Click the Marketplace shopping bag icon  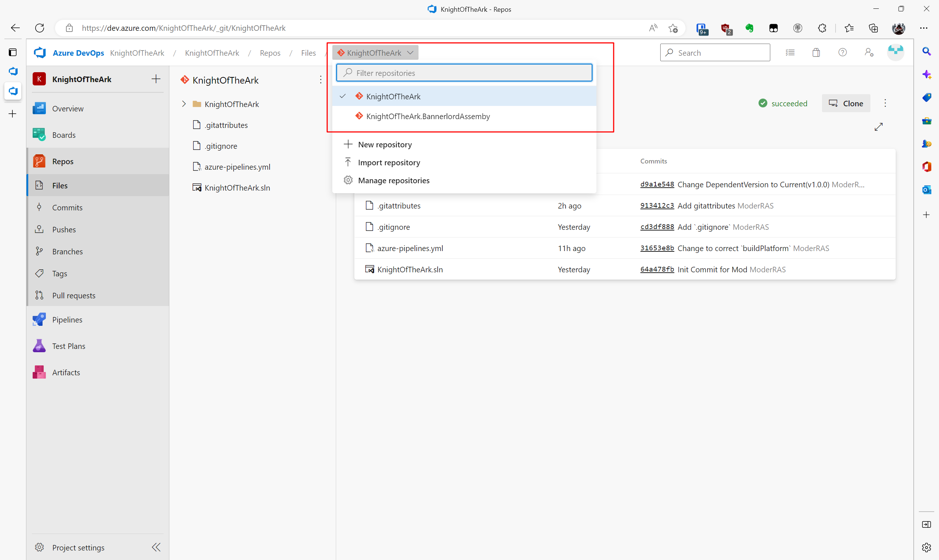pyautogui.click(x=816, y=52)
